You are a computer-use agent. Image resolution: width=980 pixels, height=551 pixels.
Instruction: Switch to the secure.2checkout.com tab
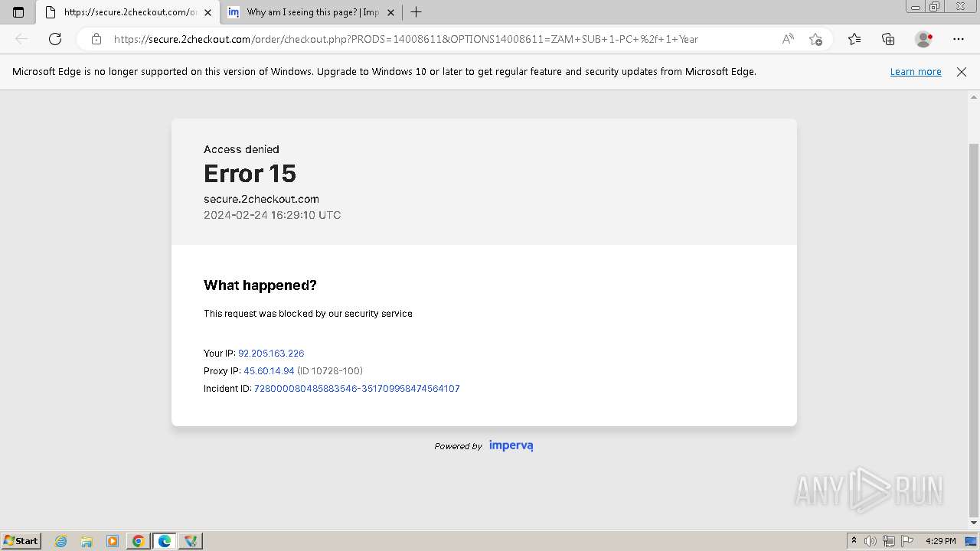click(x=128, y=12)
